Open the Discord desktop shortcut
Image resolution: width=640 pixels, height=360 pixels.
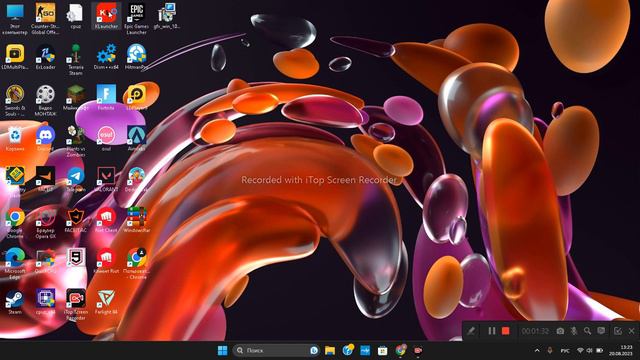click(x=45, y=138)
